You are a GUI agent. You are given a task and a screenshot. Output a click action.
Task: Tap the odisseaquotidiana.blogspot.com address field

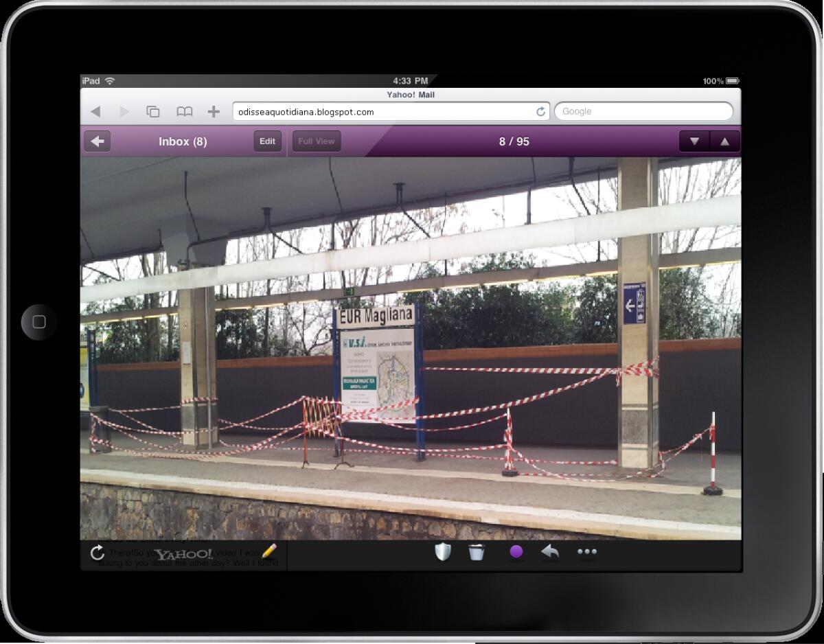tap(381, 112)
